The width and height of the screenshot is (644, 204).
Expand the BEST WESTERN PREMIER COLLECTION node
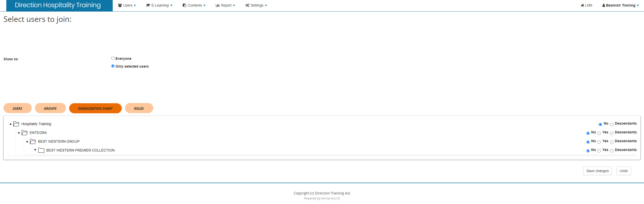coord(35,150)
